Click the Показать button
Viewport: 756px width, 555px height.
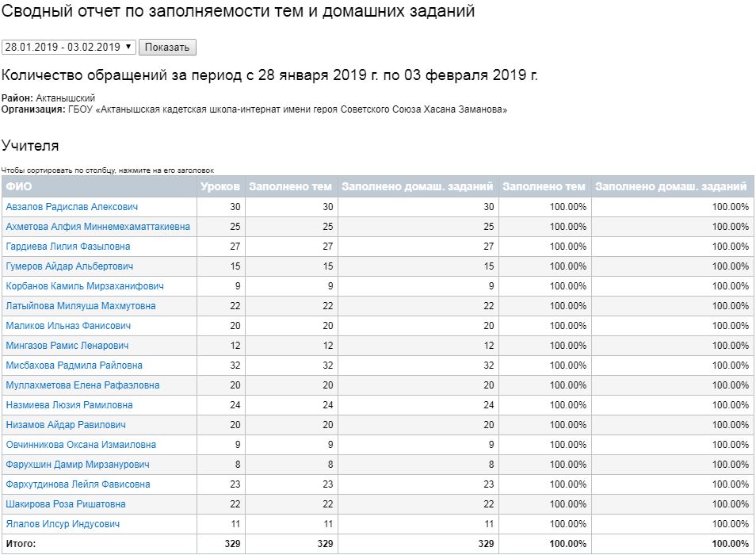(x=167, y=47)
